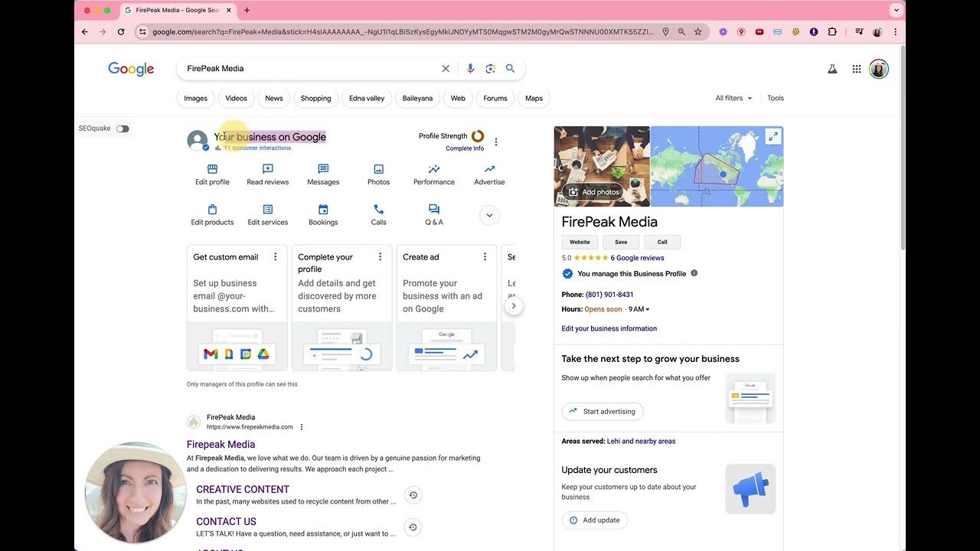Image resolution: width=980 pixels, height=551 pixels.
Task: Show next suggestion cards
Action: click(514, 306)
